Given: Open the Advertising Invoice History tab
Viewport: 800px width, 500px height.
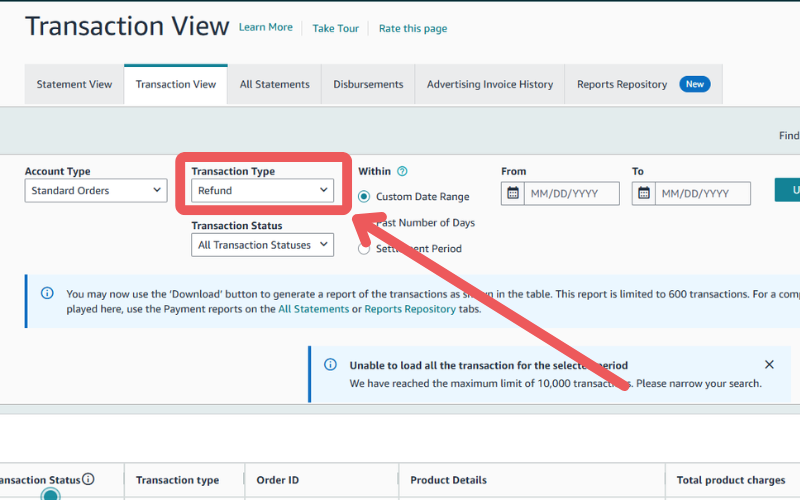Looking at the screenshot, I should coord(489,85).
